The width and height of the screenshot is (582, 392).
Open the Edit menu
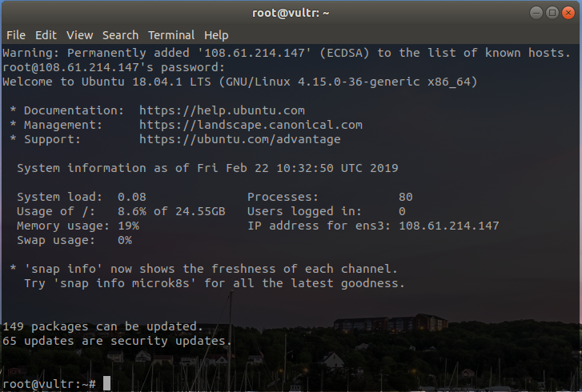tap(46, 35)
